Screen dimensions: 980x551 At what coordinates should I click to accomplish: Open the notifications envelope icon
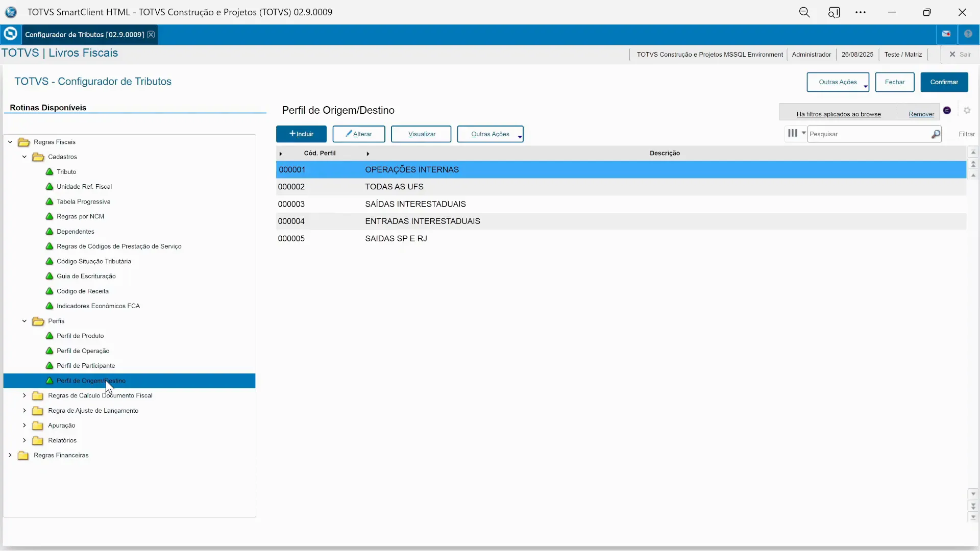coord(946,34)
